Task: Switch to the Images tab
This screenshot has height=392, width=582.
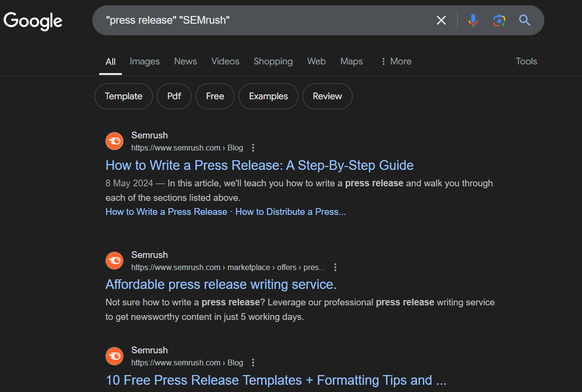Action: click(145, 61)
